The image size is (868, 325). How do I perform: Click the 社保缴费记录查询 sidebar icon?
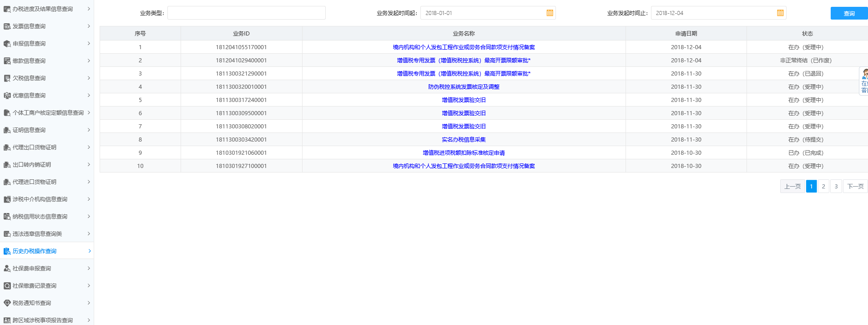pyautogui.click(x=7, y=286)
